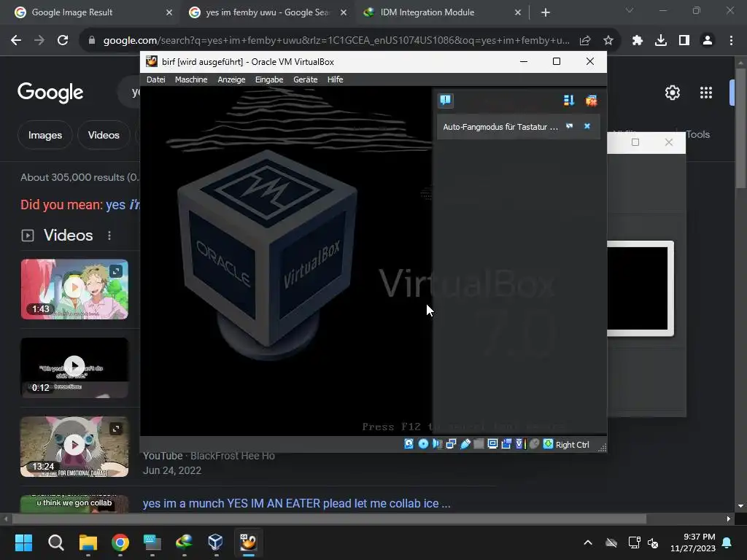Clear all notifications in the VirtualBox panel
This screenshot has height=560, width=747.
(x=591, y=100)
